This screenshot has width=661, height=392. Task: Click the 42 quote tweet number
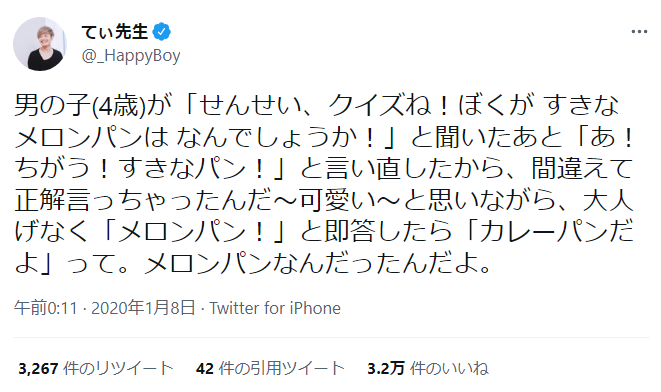(205, 369)
